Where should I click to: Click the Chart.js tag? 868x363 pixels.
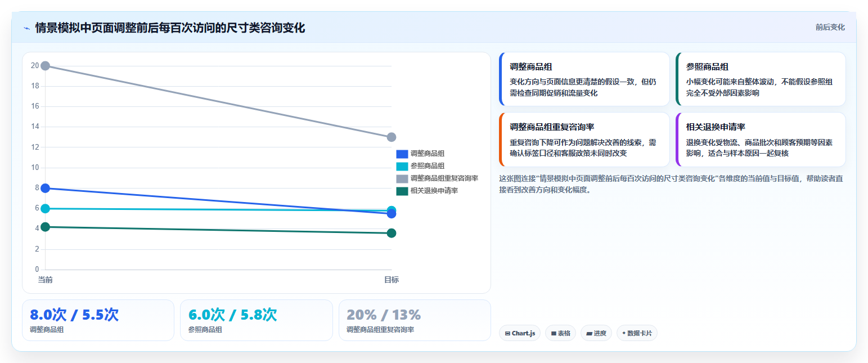[x=520, y=333]
